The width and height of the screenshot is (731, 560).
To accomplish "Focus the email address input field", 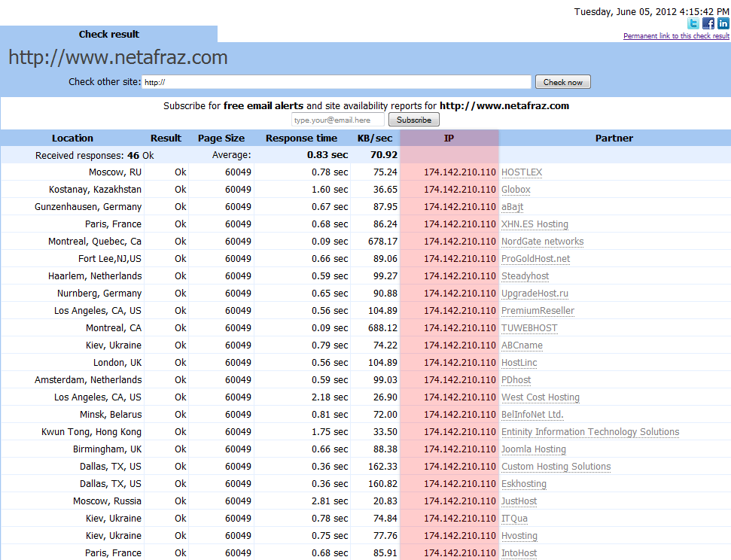I will coord(338,120).
